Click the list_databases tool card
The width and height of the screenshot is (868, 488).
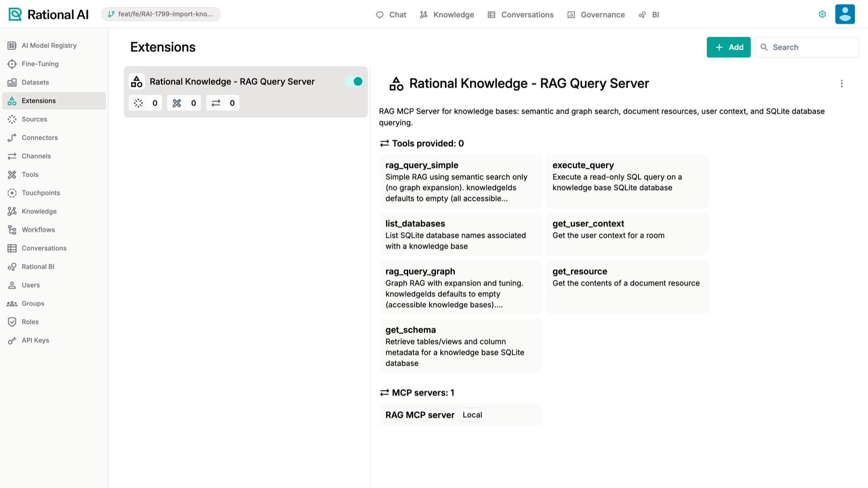coord(461,234)
